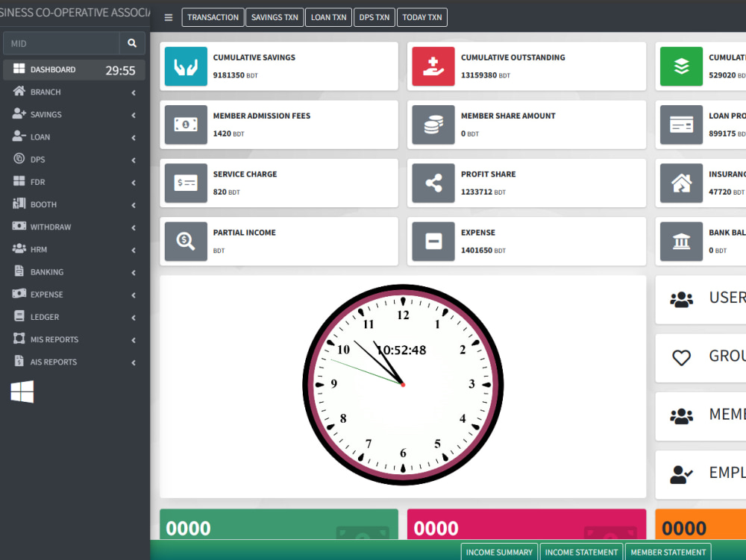
Task: Expand the AIS Reports chevron
Action: coord(134,362)
